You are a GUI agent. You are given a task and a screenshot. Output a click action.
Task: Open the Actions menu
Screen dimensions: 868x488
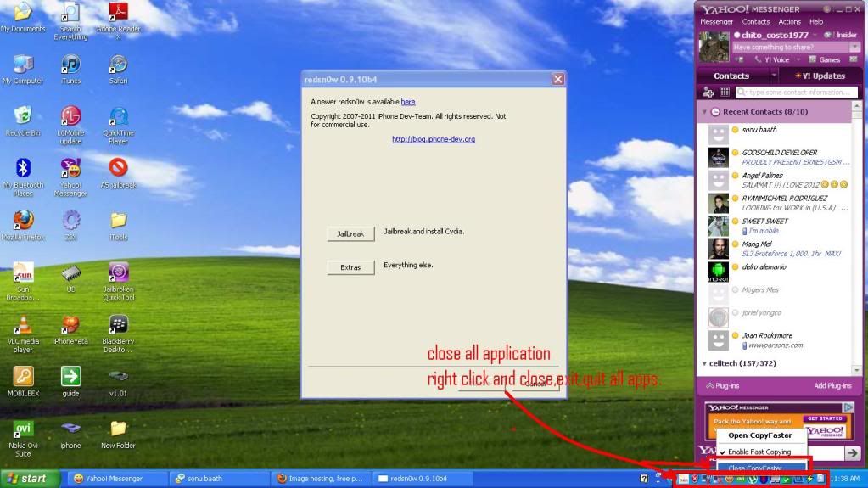[789, 22]
